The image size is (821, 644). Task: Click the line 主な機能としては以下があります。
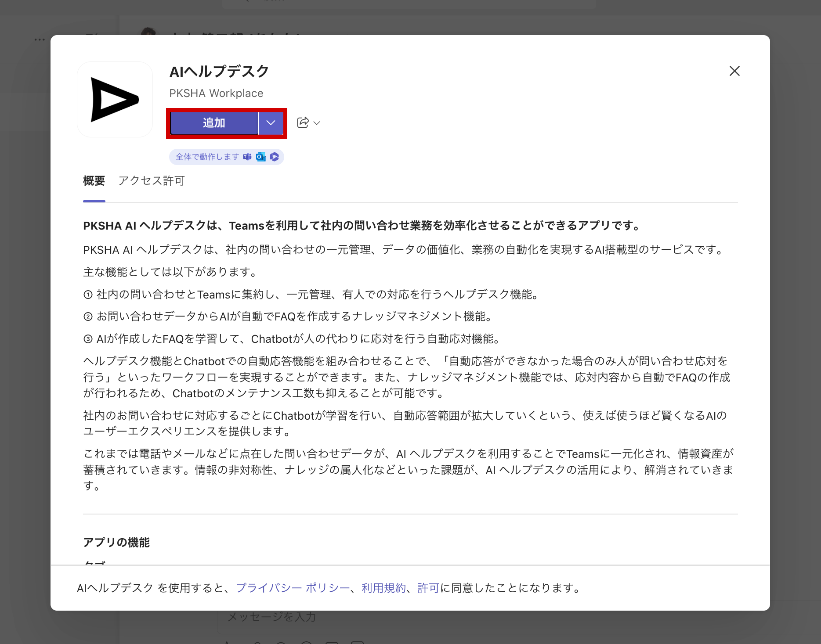click(170, 272)
